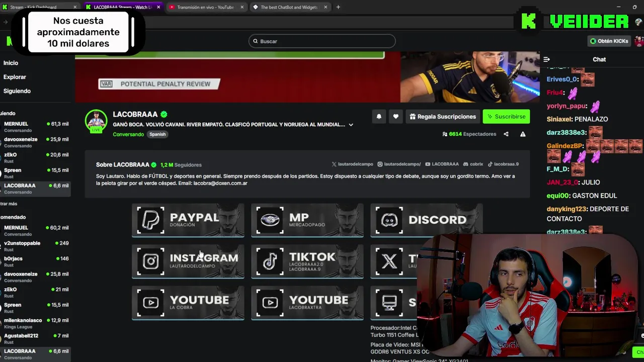Click the Instagram lautarodelcampo/ social link
Viewport: 644px width, 362px height.
399,164
